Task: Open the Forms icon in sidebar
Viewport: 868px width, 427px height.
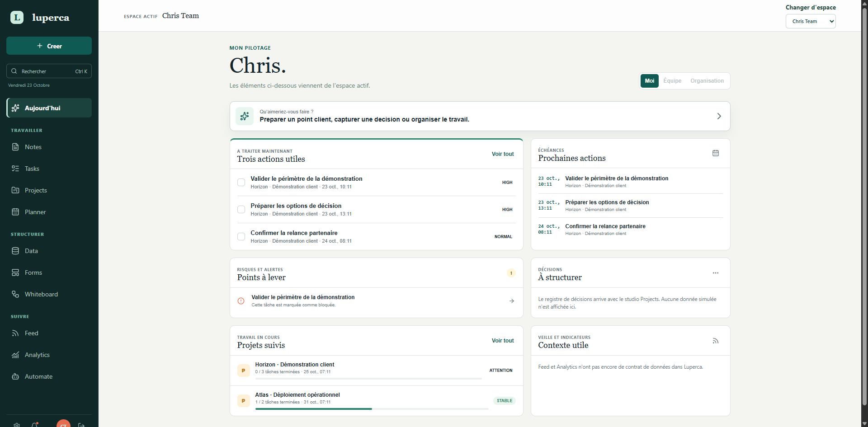Action: tap(15, 272)
